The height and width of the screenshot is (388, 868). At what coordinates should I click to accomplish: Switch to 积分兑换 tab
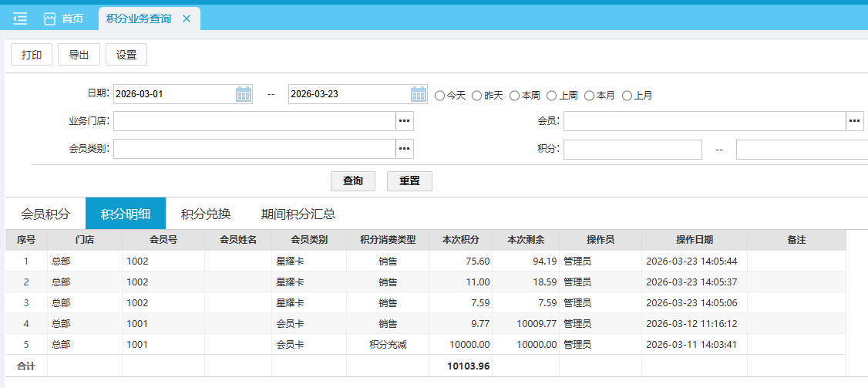point(205,214)
